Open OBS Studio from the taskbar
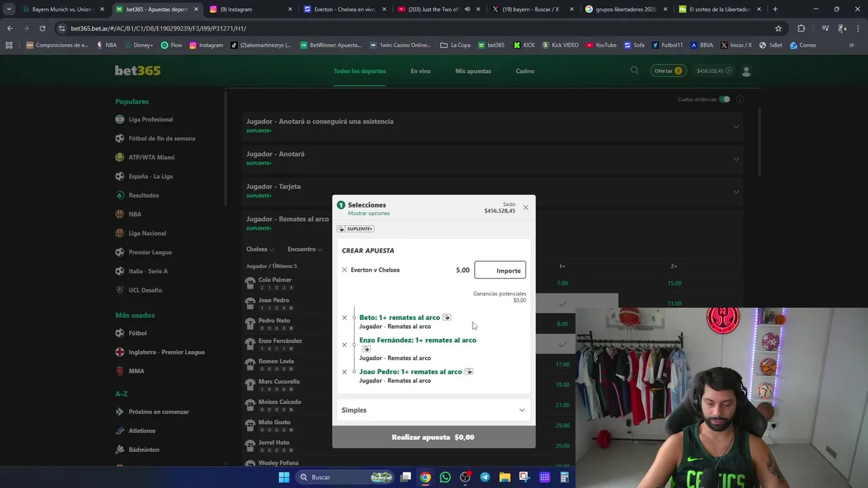The image size is (868, 488). tap(465, 477)
